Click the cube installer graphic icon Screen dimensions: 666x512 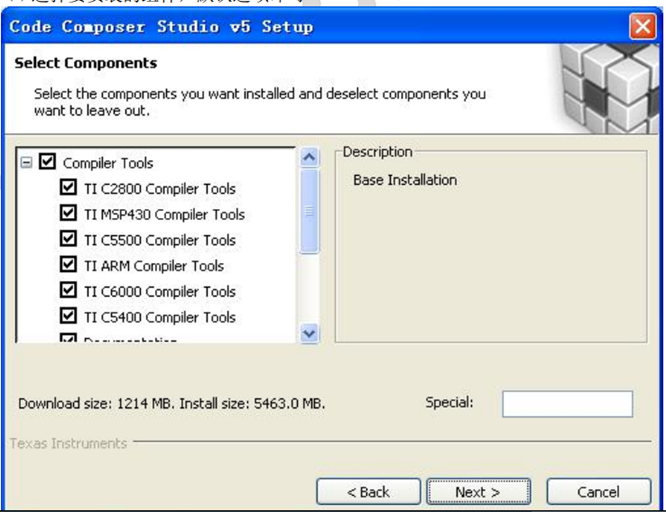608,88
